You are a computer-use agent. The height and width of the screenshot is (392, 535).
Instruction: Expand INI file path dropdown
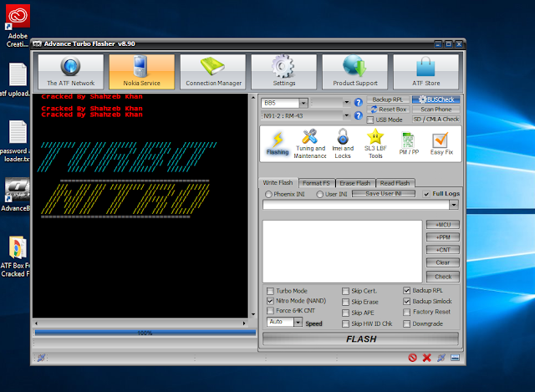454,205
